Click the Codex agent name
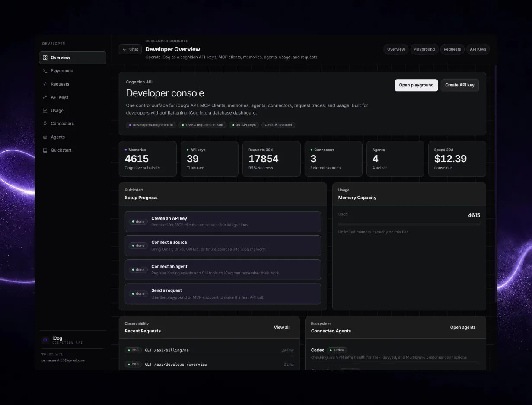 coord(318,350)
